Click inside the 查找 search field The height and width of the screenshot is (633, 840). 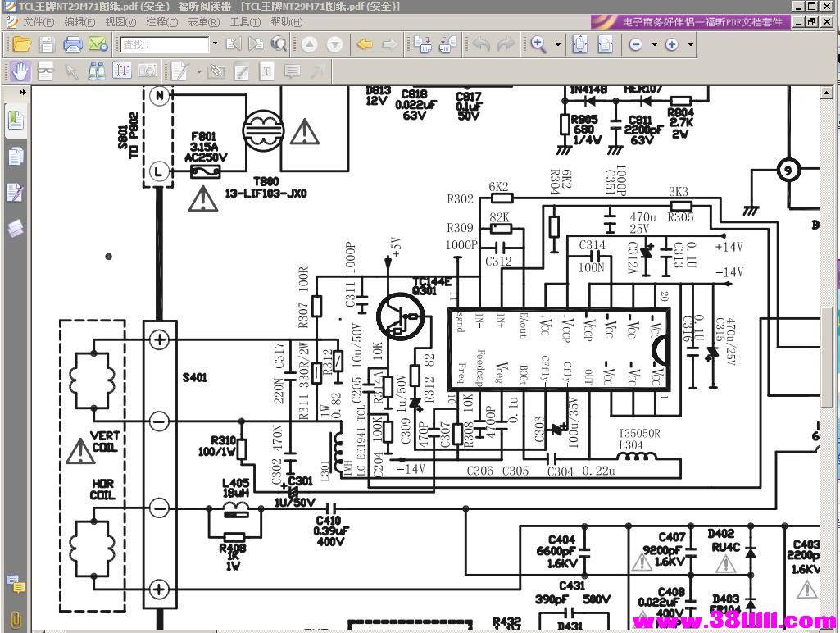pos(164,44)
